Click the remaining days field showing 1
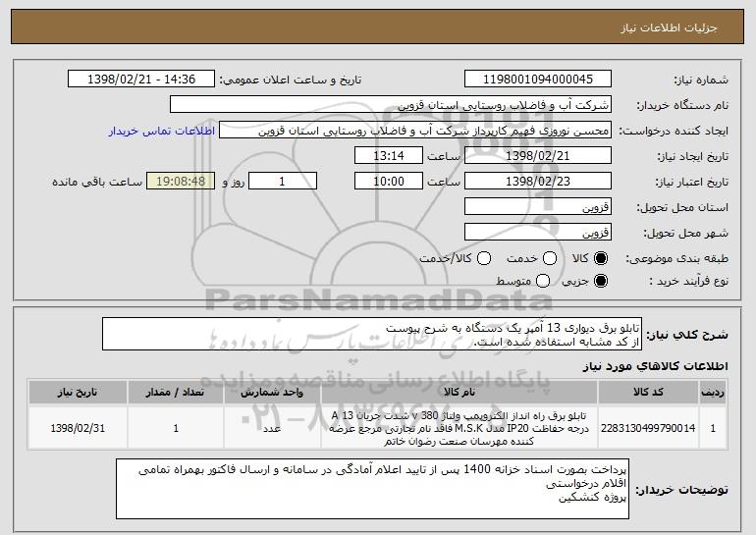The height and width of the screenshot is (535, 756). point(283,182)
